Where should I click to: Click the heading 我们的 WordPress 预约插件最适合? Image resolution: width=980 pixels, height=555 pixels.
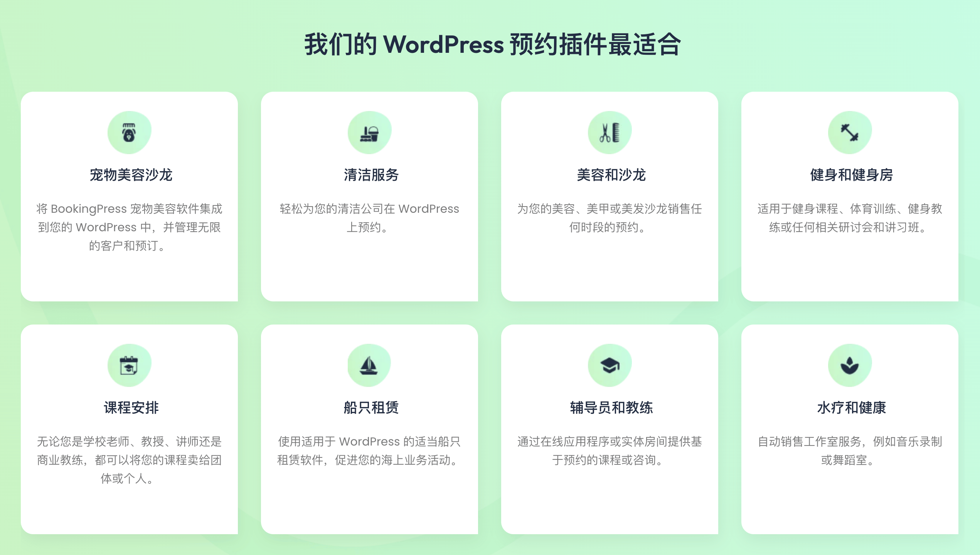[x=492, y=44]
